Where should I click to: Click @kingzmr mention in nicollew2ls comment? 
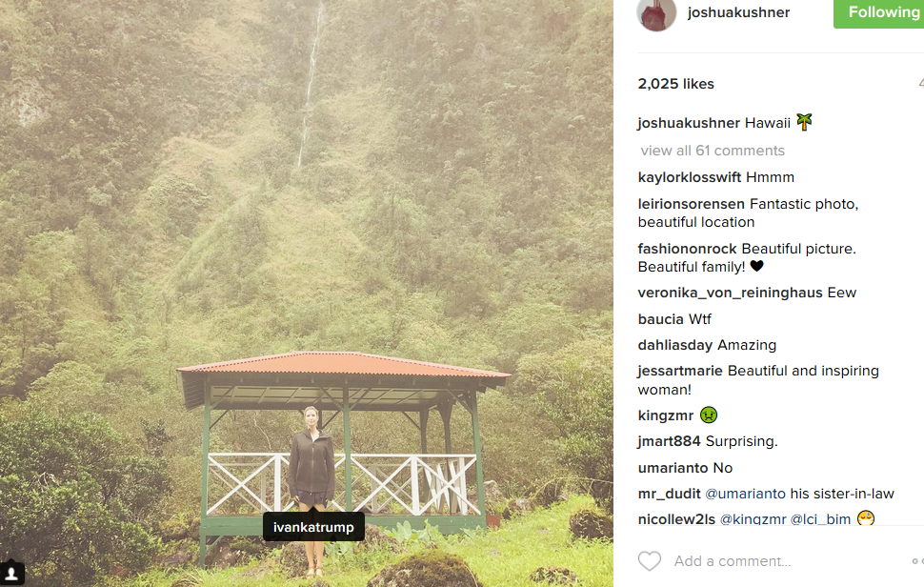tap(753, 519)
